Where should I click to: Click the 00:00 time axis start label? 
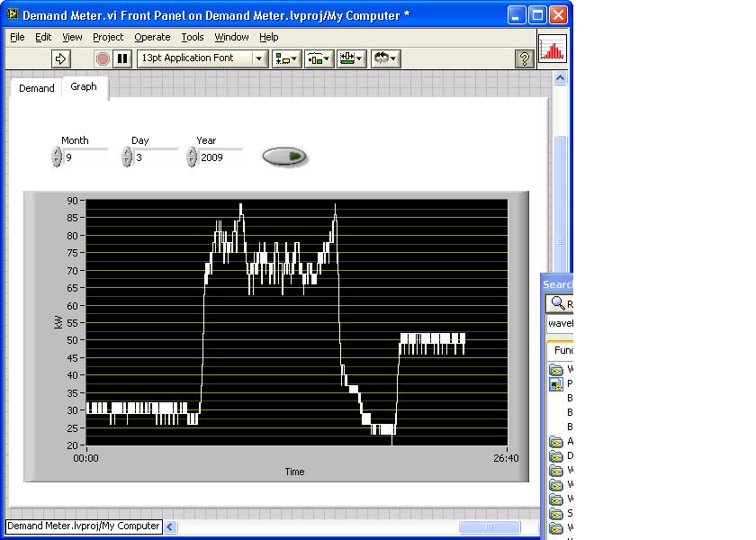(85, 458)
